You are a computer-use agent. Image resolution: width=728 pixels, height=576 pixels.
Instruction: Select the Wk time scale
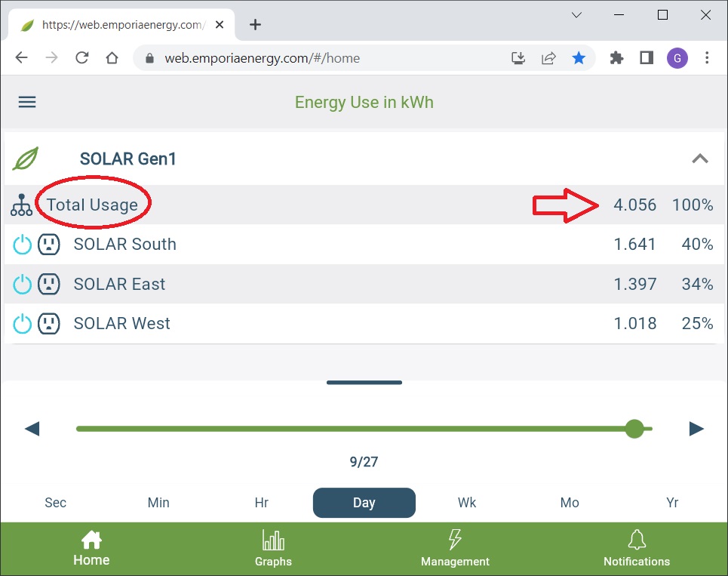(x=467, y=503)
